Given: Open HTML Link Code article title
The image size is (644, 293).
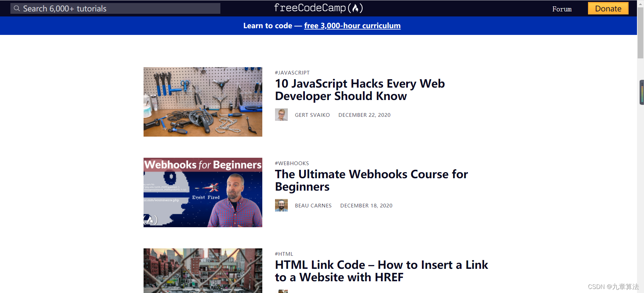Looking at the screenshot, I should pyautogui.click(x=381, y=271).
